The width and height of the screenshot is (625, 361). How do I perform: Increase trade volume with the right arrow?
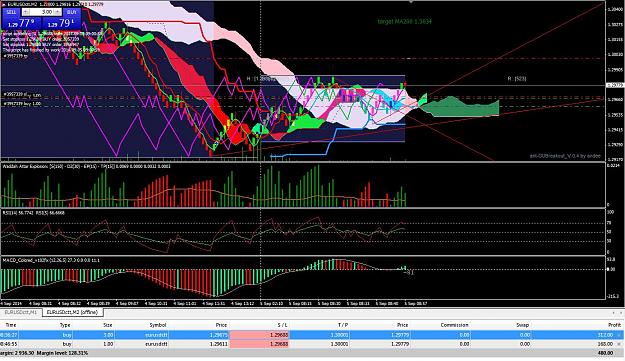point(59,12)
